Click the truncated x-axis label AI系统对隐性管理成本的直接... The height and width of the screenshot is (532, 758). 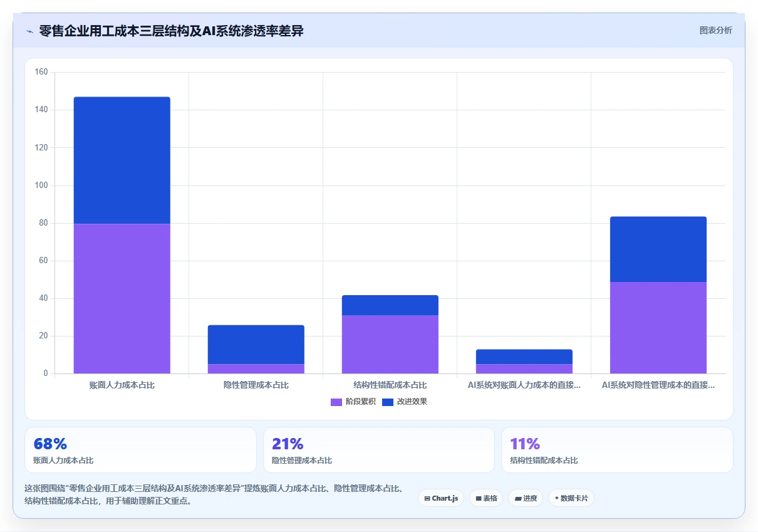click(x=658, y=385)
